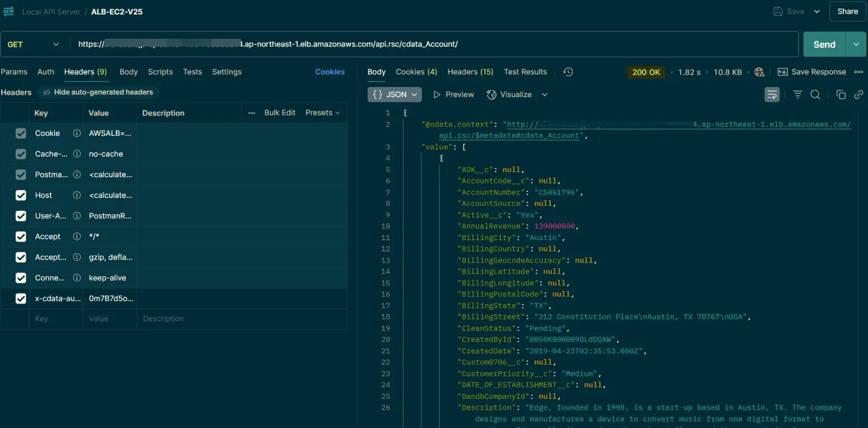Search within the response body
This screenshot has width=868, height=428.
[815, 95]
